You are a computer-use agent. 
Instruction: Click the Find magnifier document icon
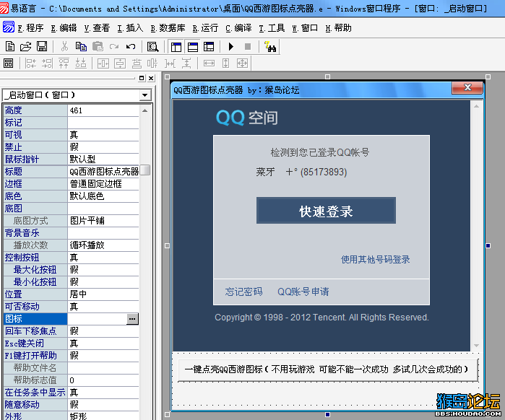(152, 47)
